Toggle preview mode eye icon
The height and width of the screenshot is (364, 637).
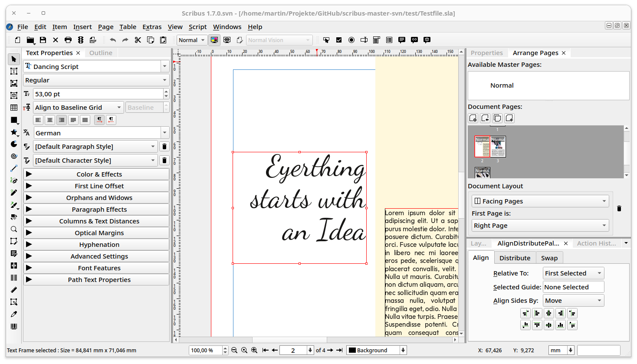[227, 40]
